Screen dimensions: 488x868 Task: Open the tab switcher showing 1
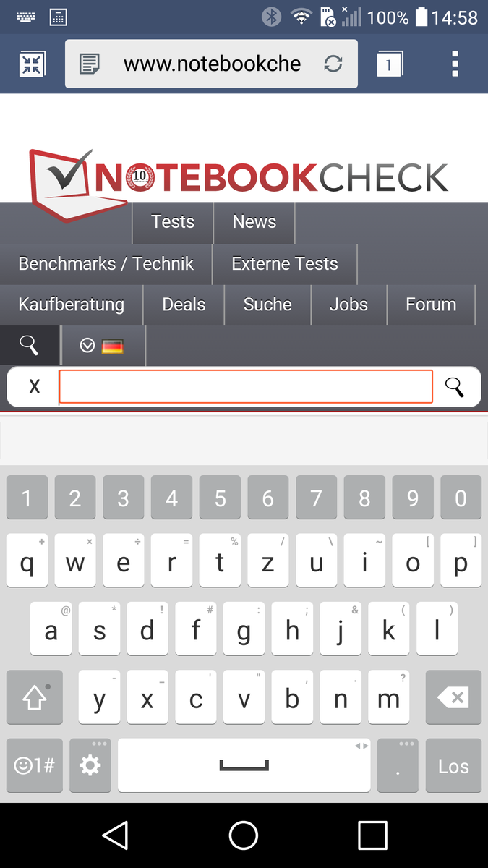389,64
